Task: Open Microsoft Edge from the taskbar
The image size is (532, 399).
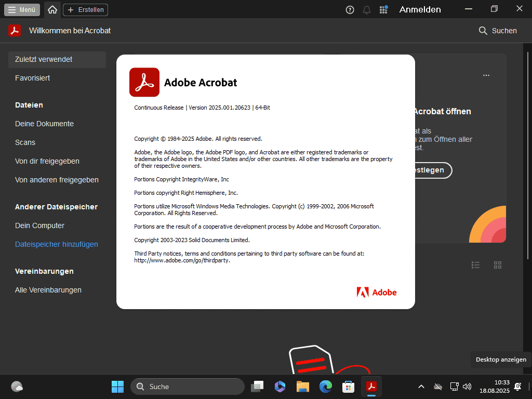Action: [x=326, y=387]
